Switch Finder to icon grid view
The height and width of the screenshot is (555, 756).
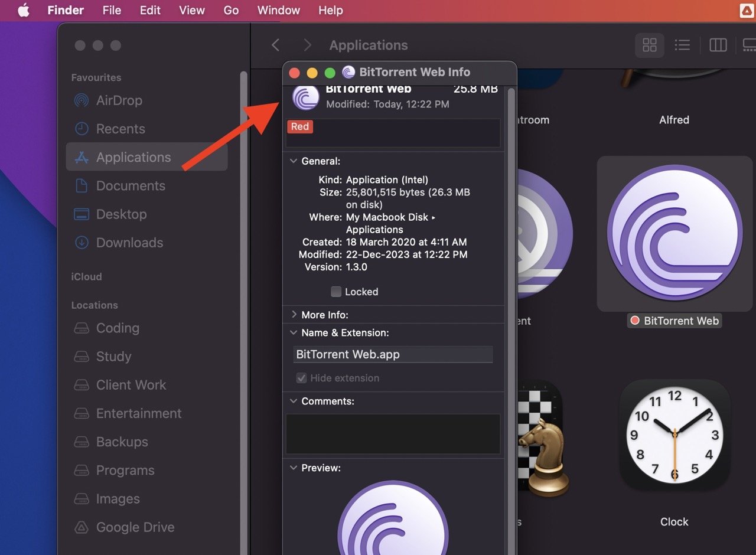pyautogui.click(x=650, y=45)
